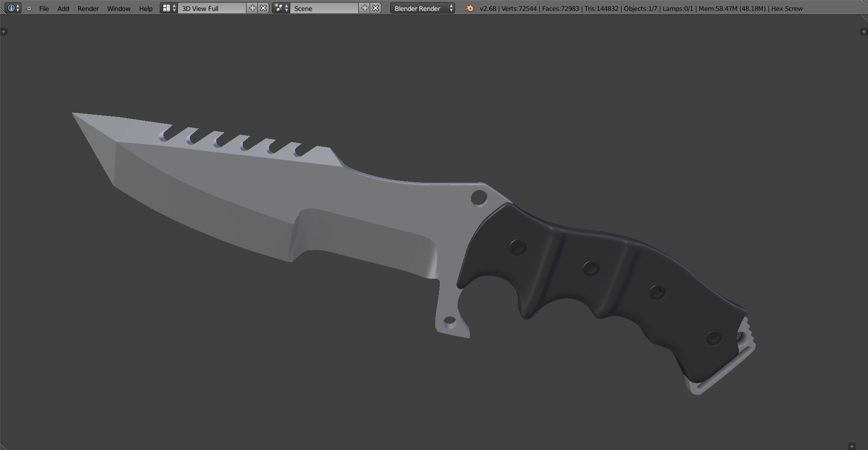The image size is (868, 450).
Task: Click the Lamps:0/1 statistic
Action: [x=678, y=8]
